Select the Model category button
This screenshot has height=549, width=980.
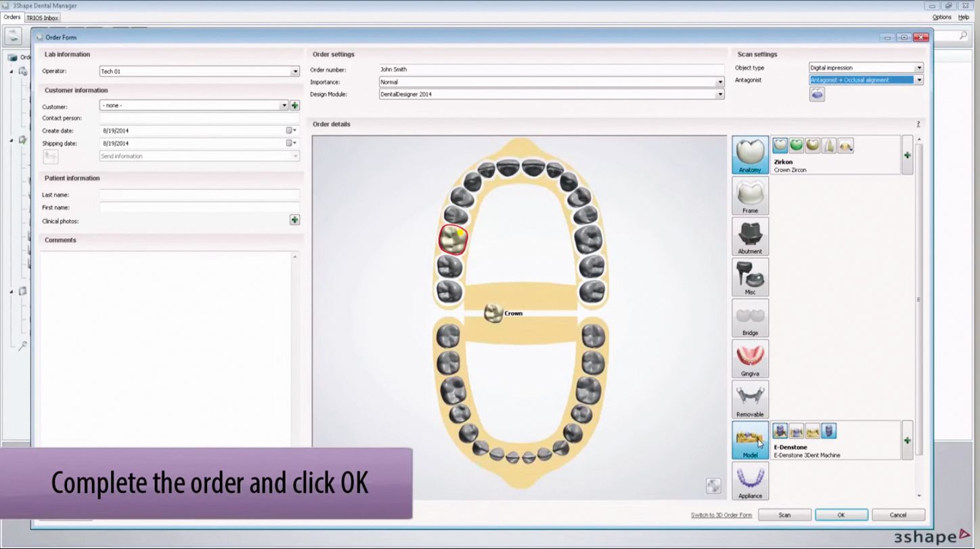click(750, 440)
